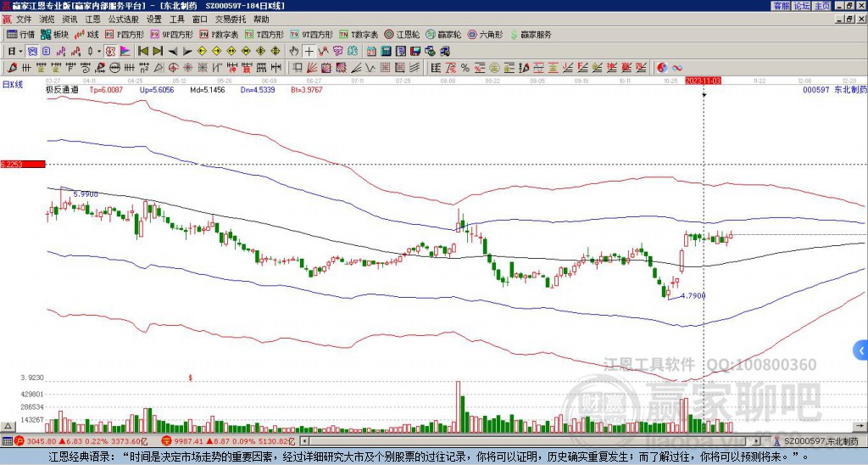Image resolution: width=868 pixels, height=465 pixels.
Task: Click the Up=5.6056 indicator value
Action: pos(157,89)
